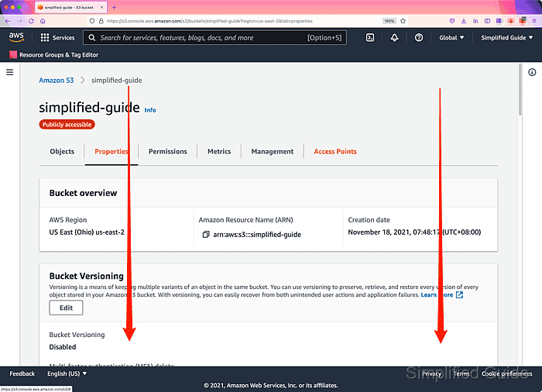Click browser forward arrow
Image resolution: width=542 pixels, height=392 pixels.
pyautogui.click(x=19, y=21)
